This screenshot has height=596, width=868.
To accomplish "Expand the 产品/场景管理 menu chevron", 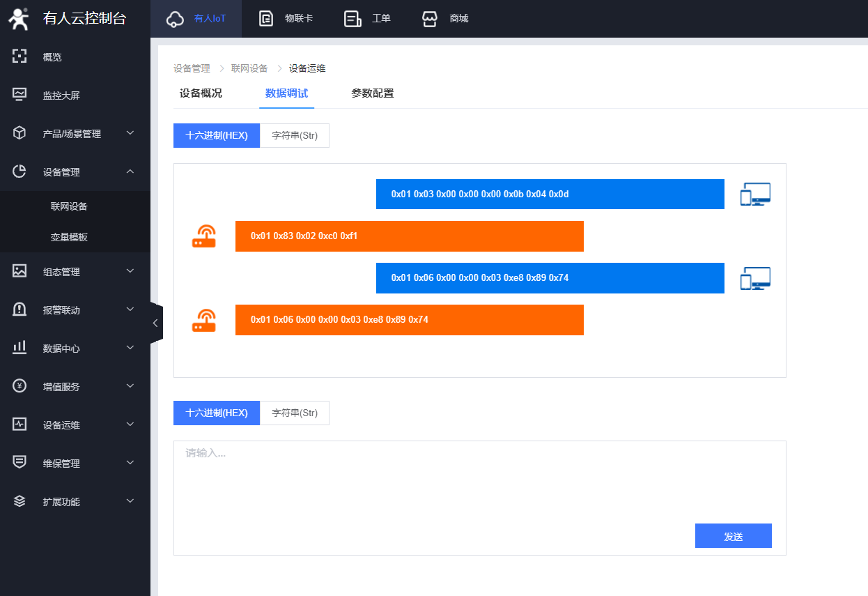I will pyautogui.click(x=130, y=133).
